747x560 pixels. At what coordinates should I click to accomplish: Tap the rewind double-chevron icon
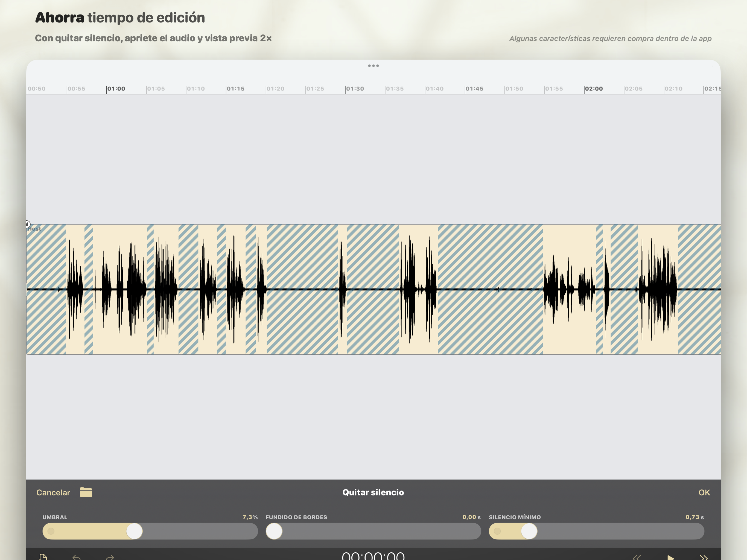[637, 557]
